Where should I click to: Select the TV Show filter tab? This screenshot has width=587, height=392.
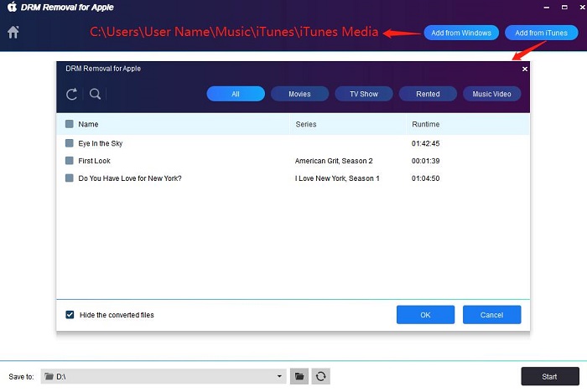(x=364, y=94)
